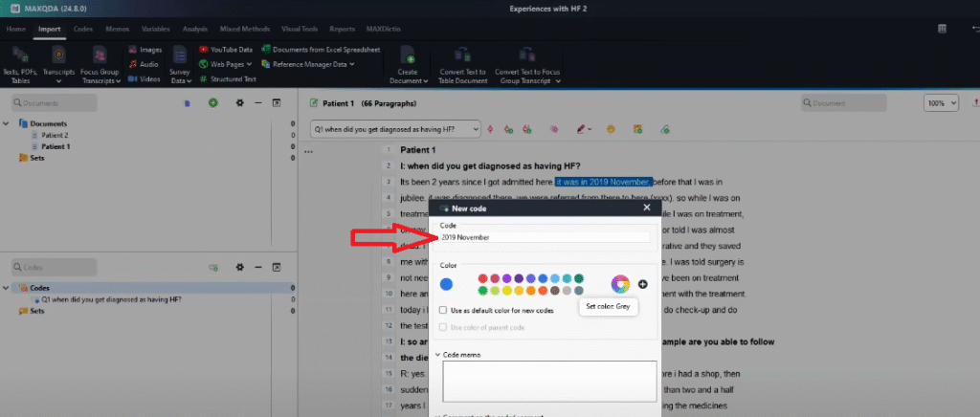Click the edit mode icon beside Patient 1
980x417 pixels.
pyautogui.click(x=314, y=103)
